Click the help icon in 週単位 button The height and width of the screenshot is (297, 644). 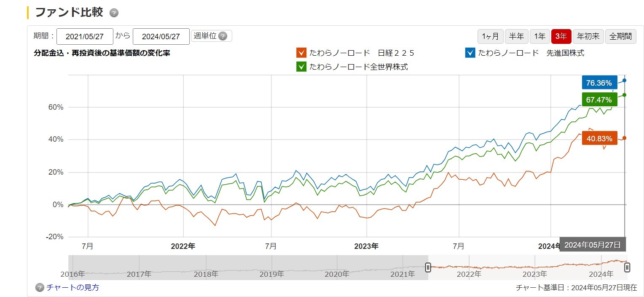coord(223,36)
